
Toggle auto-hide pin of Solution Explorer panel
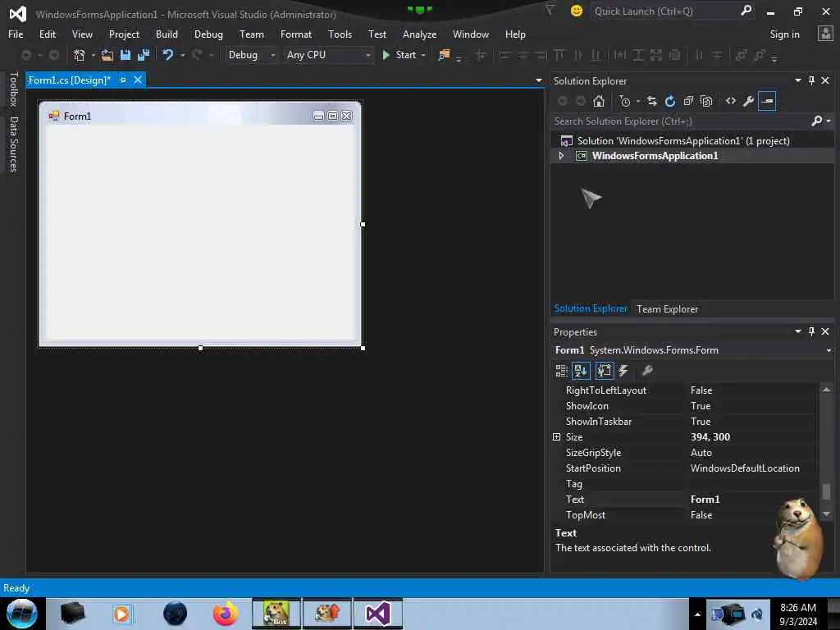pyautogui.click(x=811, y=80)
